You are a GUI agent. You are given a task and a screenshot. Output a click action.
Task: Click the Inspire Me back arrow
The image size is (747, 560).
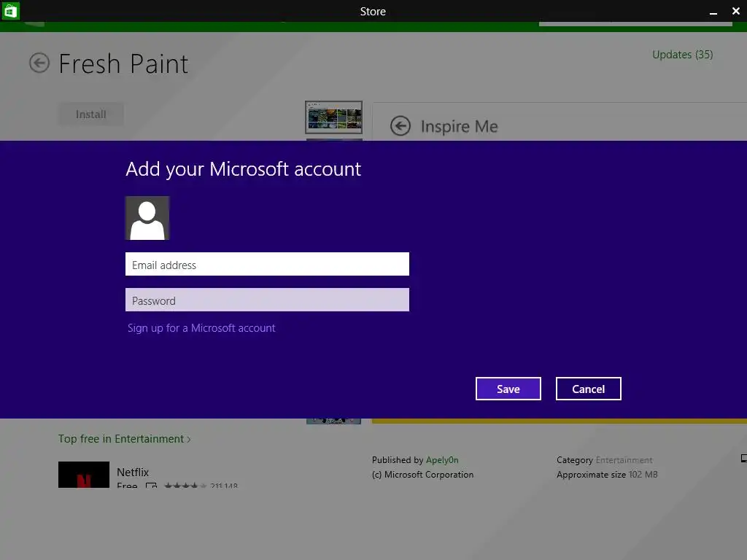coord(400,126)
